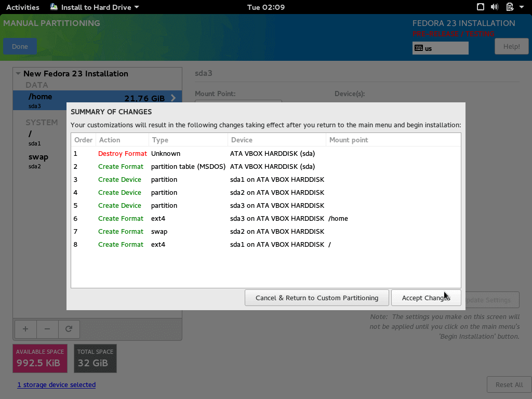The width and height of the screenshot is (532, 399).
Task: Select the swap sda2 partition entry
Action: tap(39, 161)
